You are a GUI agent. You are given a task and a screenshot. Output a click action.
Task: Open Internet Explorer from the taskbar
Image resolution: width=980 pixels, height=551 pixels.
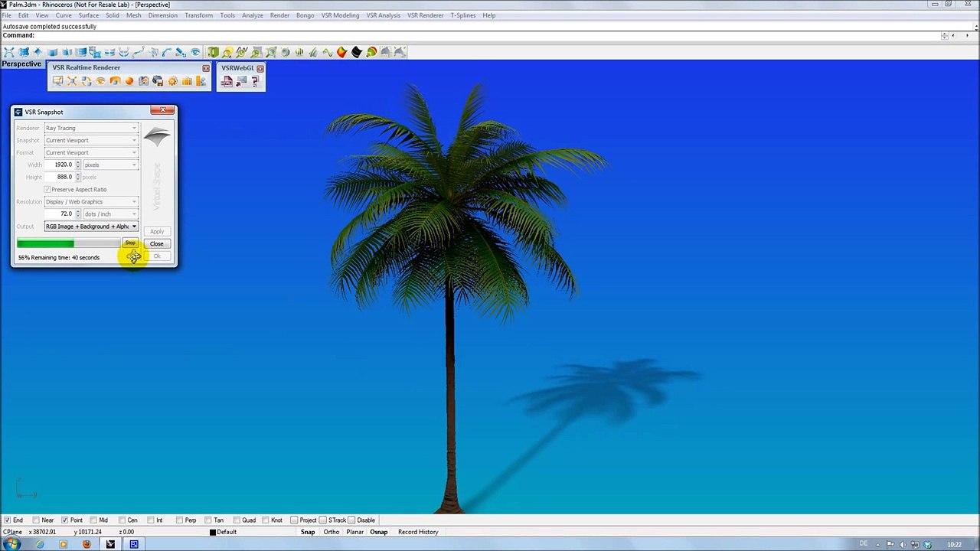[40, 544]
